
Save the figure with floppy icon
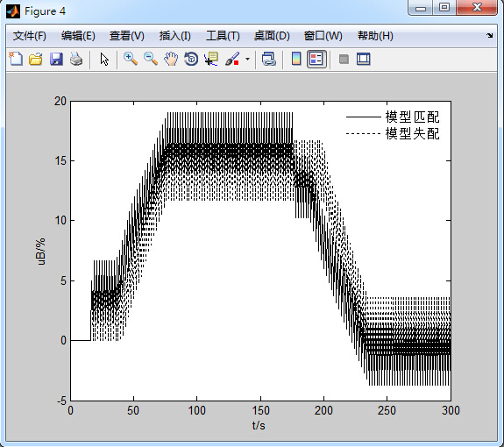click(x=56, y=59)
